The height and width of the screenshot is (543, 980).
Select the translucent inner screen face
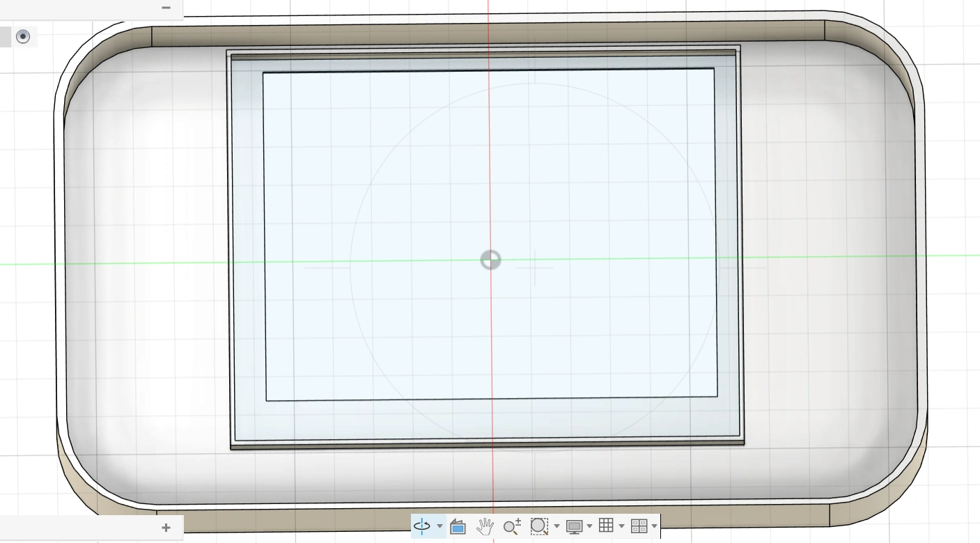(x=490, y=234)
